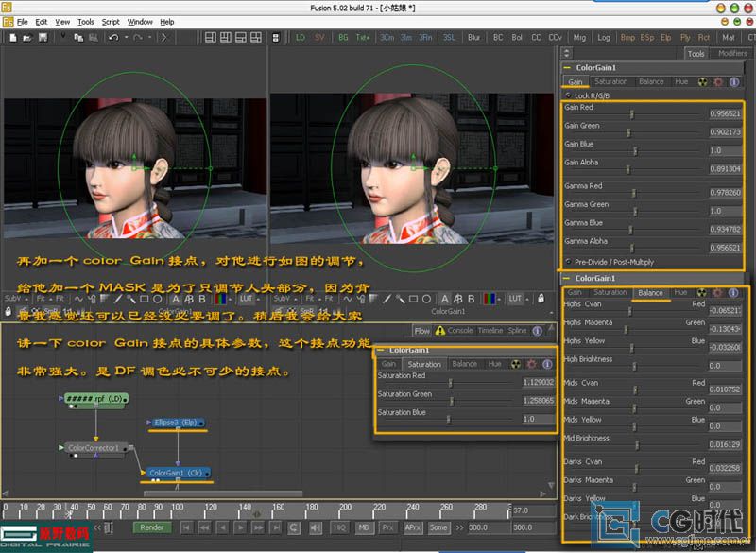Click the green Render button
The height and width of the screenshot is (553, 756).
point(151,527)
